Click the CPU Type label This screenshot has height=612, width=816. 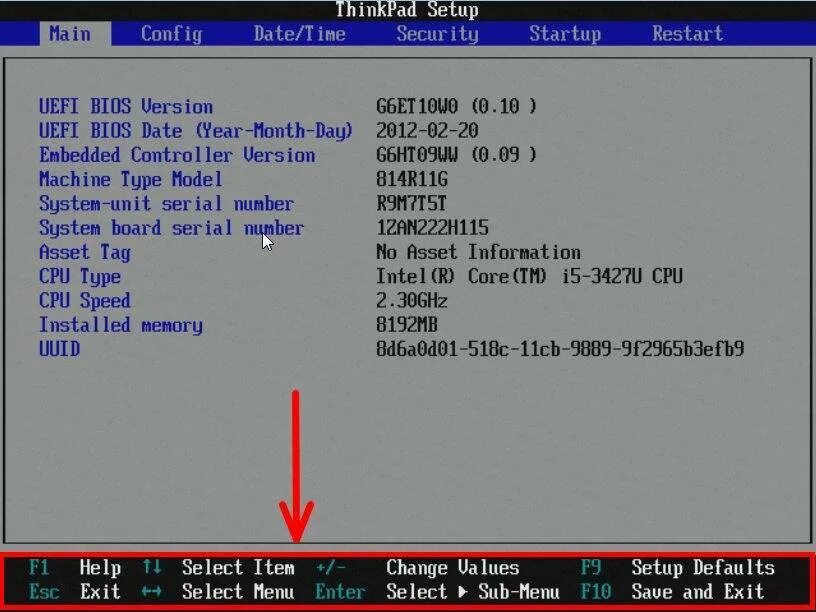[80, 277]
